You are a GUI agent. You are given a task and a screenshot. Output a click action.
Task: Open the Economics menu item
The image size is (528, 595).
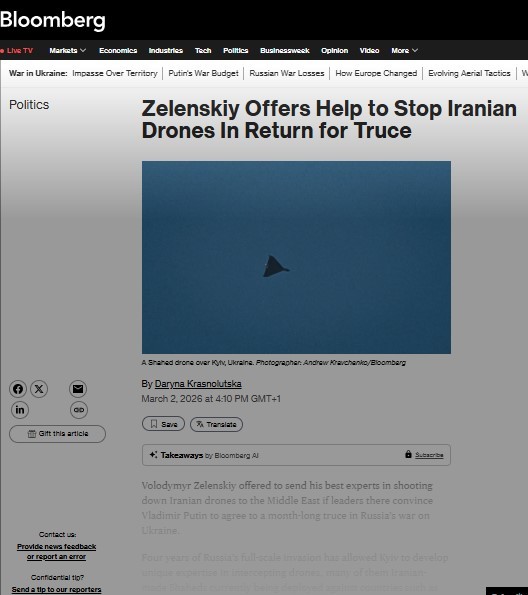(x=118, y=50)
